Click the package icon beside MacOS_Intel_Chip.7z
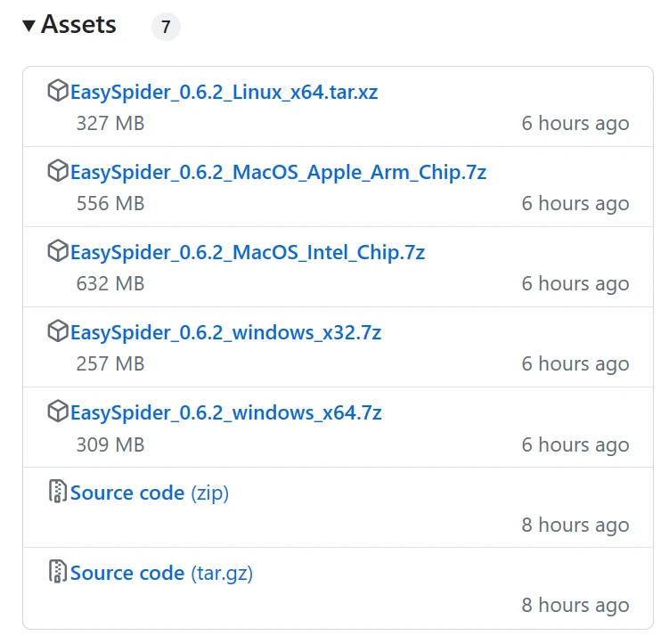The height and width of the screenshot is (644, 669). (x=58, y=251)
